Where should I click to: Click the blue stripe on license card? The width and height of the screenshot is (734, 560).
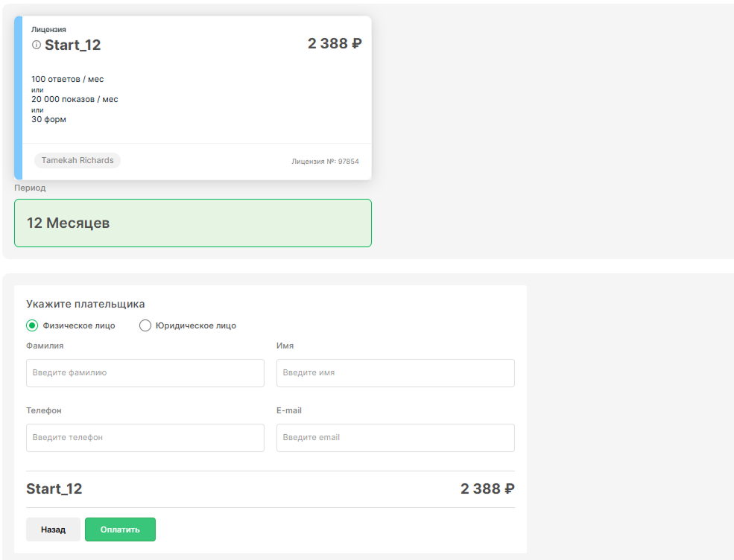click(x=18, y=98)
